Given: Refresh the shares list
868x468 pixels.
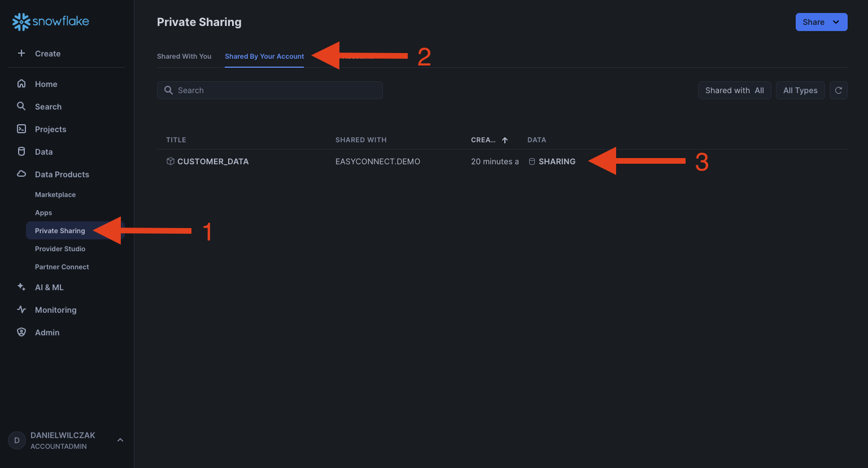Looking at the screenshot, I should click(x=838, y=90).
